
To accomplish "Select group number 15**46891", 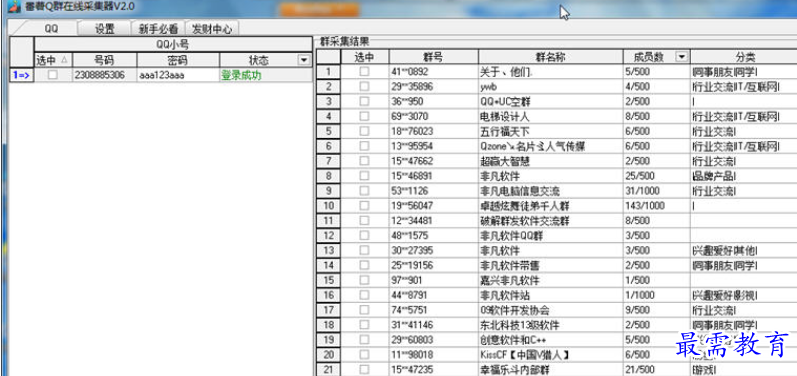I will [x=433, y=176].
